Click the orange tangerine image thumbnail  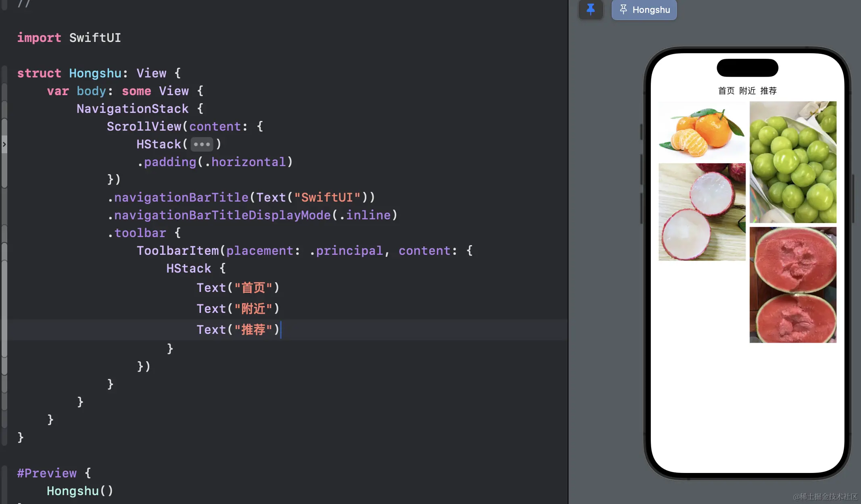tap(702, 130)
